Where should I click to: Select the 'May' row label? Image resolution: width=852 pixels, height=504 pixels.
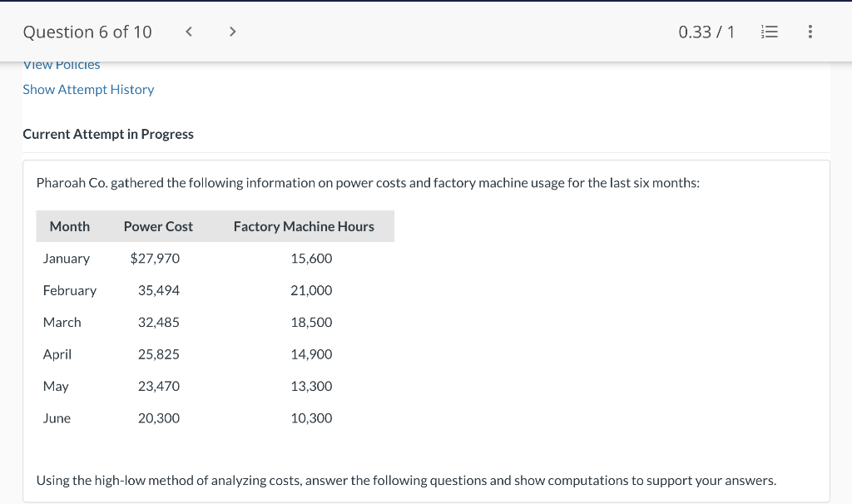click(x=56, y=387)
